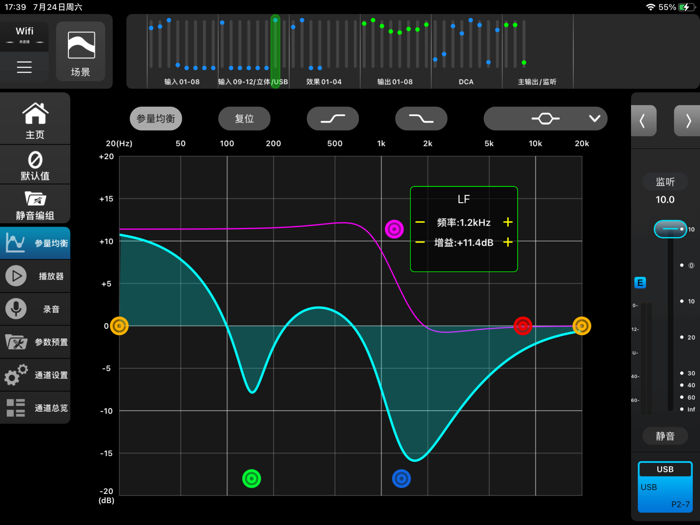
Task: Select 输入 09-12/立体/USB channel group
Action: (253, 82)
